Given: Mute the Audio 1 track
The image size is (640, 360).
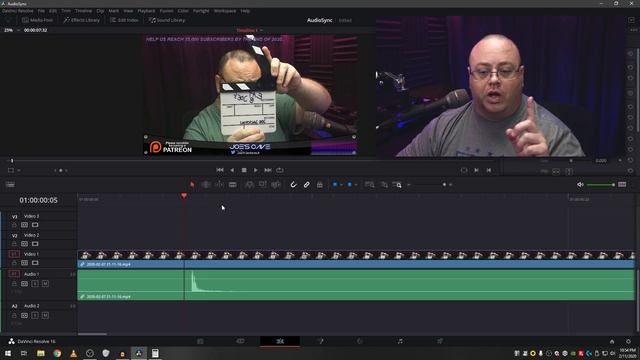Looking at the screenshot, I should coord(45,284).
